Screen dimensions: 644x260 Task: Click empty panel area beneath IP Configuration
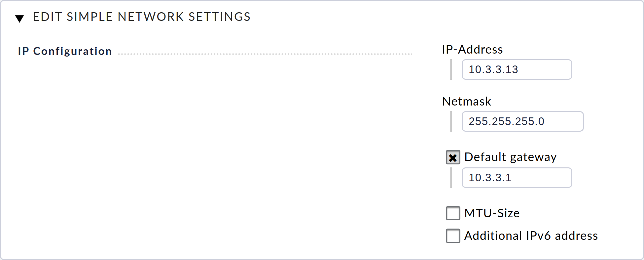[x=198, y=149]
